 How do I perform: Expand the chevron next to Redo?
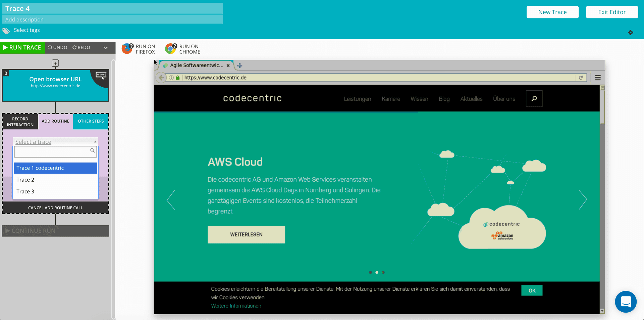[x=106, y=48]
